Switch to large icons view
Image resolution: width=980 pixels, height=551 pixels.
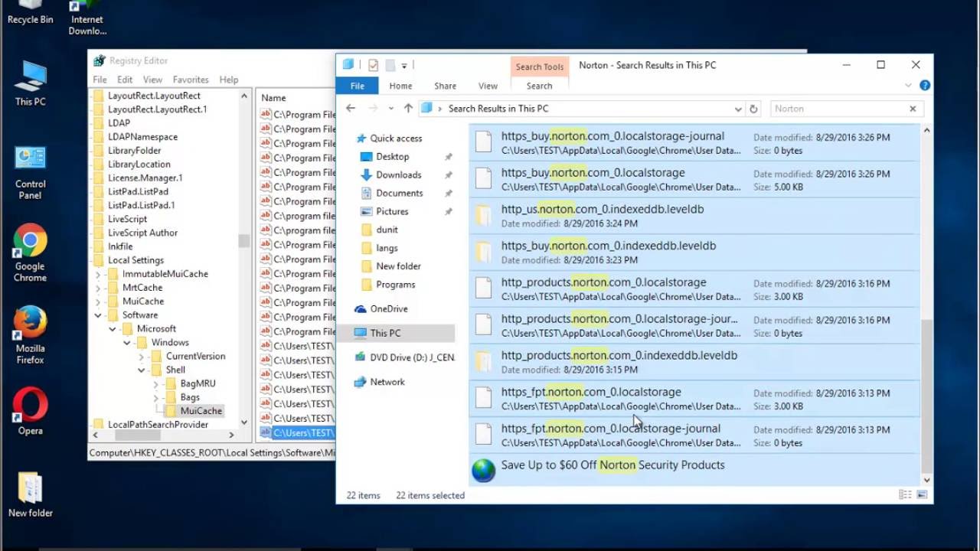pyautogui.click(x=923, y=495)
